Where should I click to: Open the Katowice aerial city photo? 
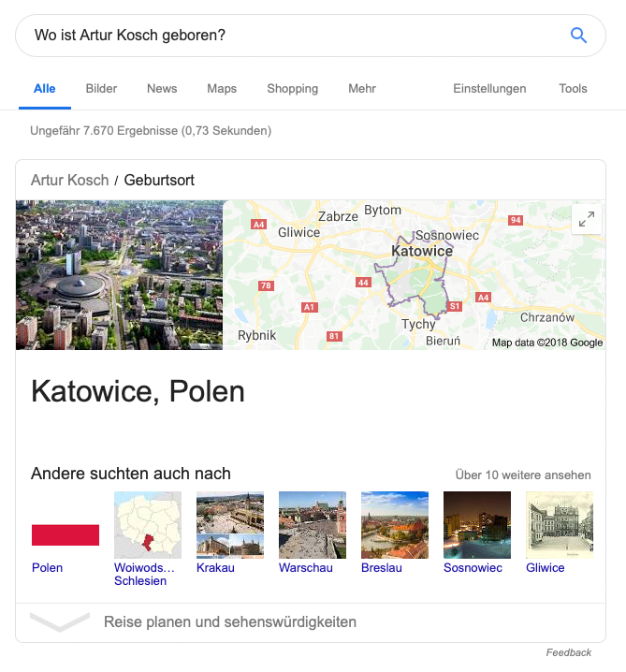[119, 275]
